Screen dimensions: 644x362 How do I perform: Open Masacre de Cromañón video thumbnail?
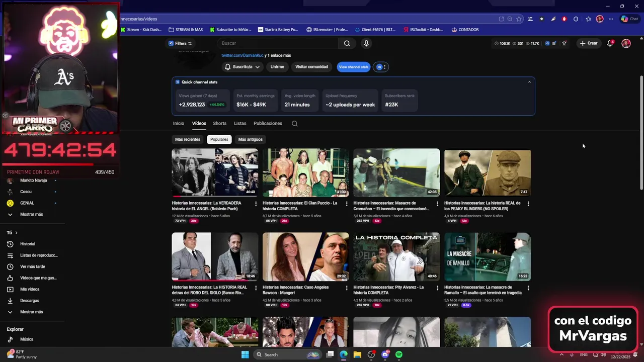396,172
